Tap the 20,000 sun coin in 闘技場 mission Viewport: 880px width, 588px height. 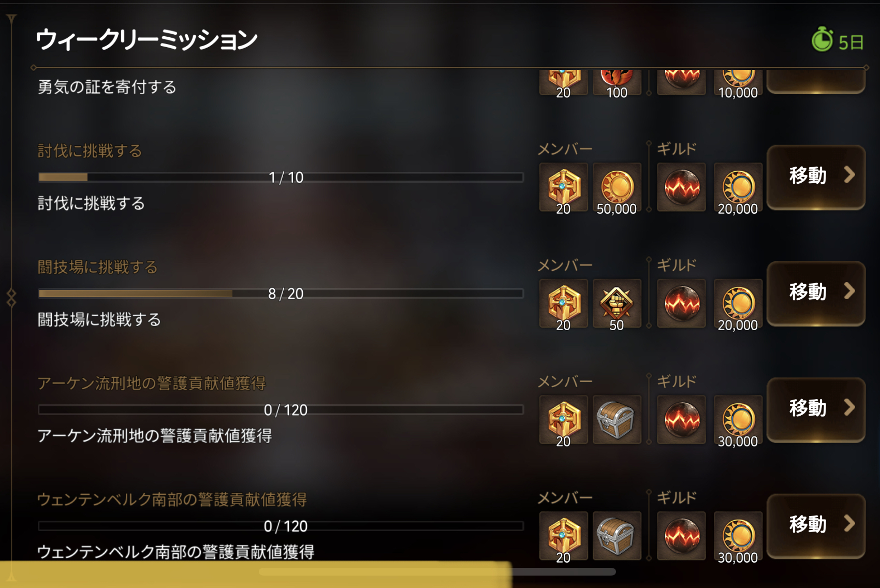click(738, 303)
